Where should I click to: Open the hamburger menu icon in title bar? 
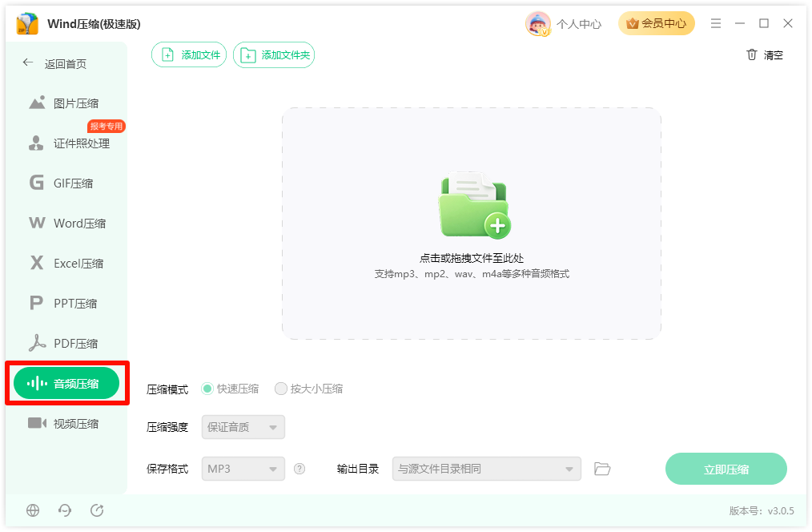coord(716,23)
